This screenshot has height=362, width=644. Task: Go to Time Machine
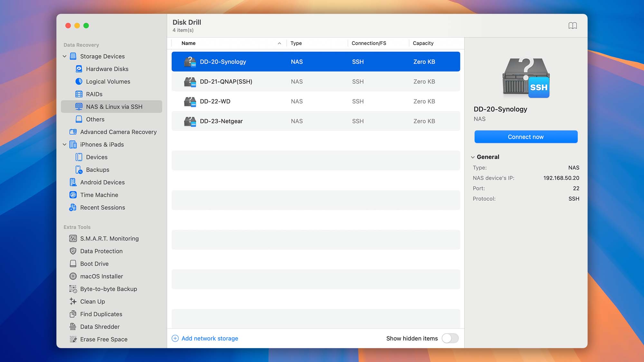tap(99, 195)
